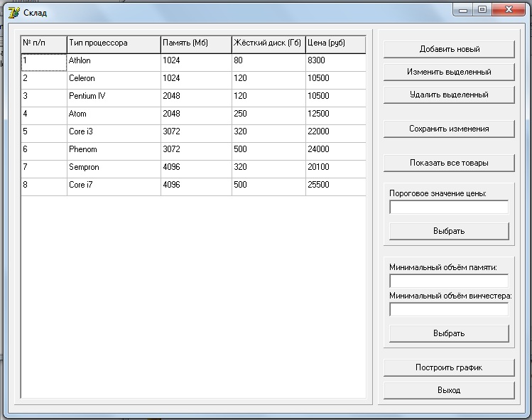
Task: Click price cell 22000
Action: 336,134
